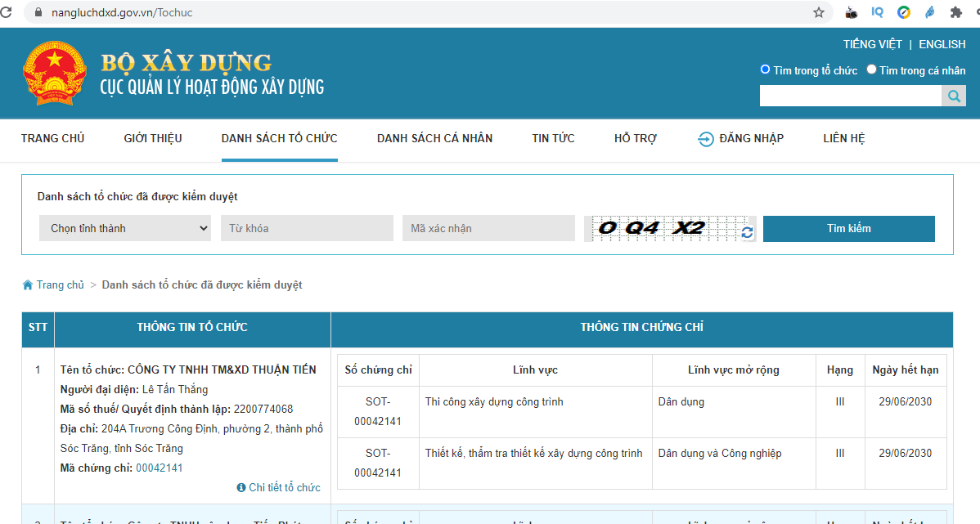Open the Đăng nhập login page
The image size is (980, 524).
coord(740,138)
